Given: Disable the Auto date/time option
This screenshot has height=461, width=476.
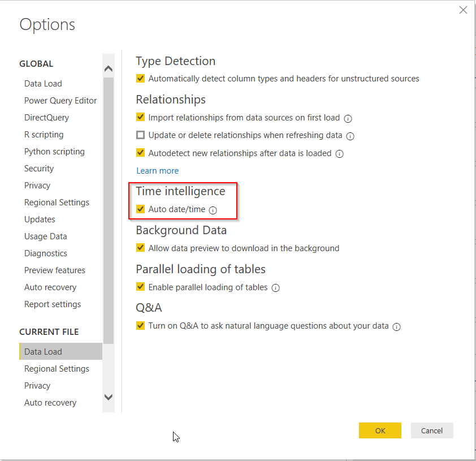Looking at the screenshot, I should (x=140, y=209).
